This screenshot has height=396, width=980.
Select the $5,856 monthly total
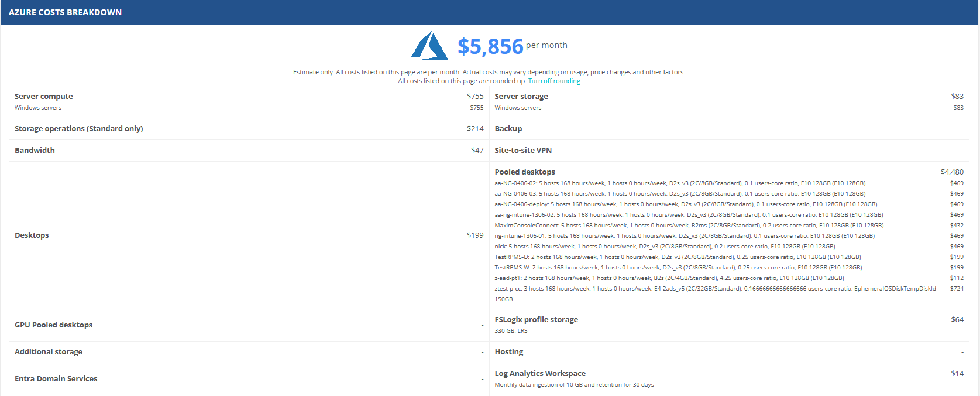tap(490, 46)
